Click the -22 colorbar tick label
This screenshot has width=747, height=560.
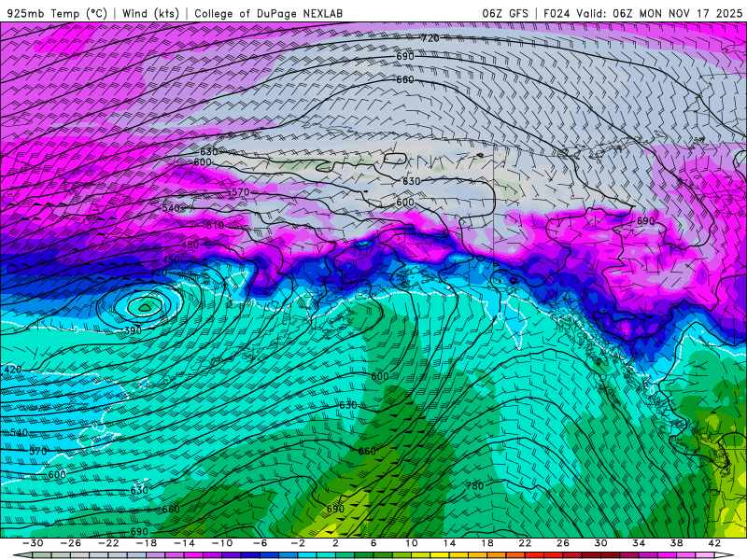click(108, 543)
